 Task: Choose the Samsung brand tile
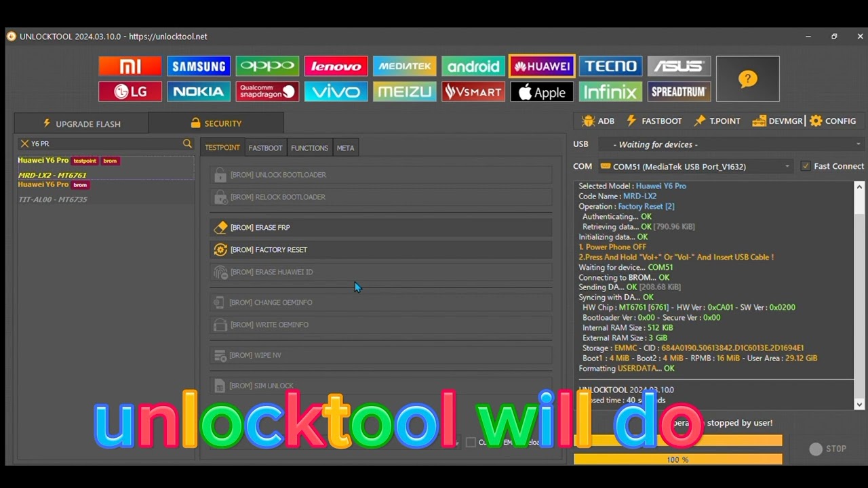tap(199, 66)
